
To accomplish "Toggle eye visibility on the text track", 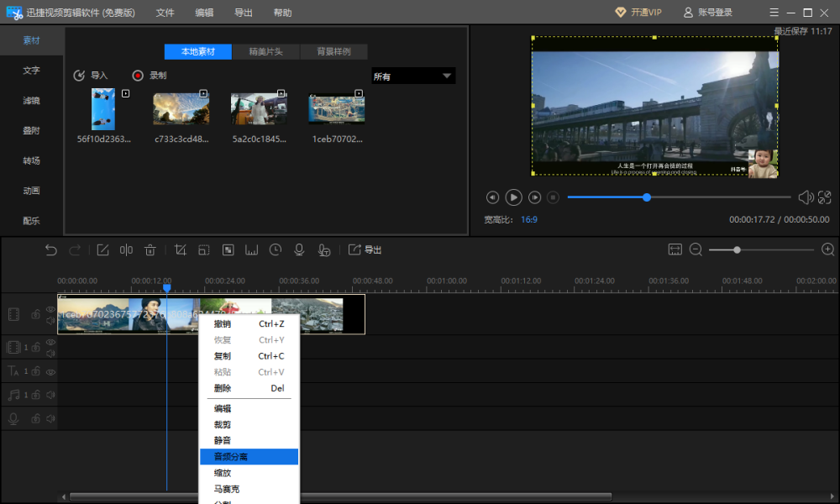I will point(50,371).
